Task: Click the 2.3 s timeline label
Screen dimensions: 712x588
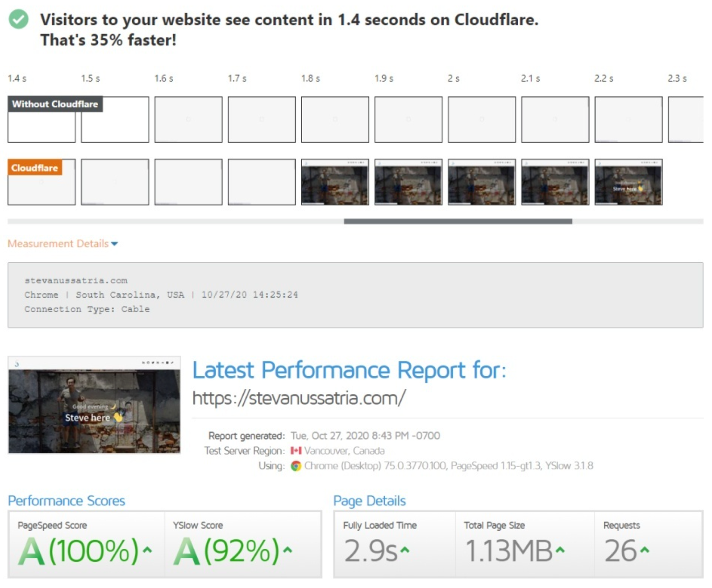Action: 677,78
